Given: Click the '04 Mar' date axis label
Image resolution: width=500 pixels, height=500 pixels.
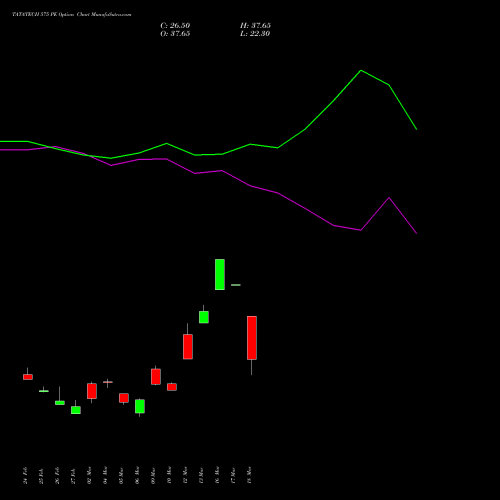Looking at the screenshot, I should pyautogui.click(x=105, y=475).
